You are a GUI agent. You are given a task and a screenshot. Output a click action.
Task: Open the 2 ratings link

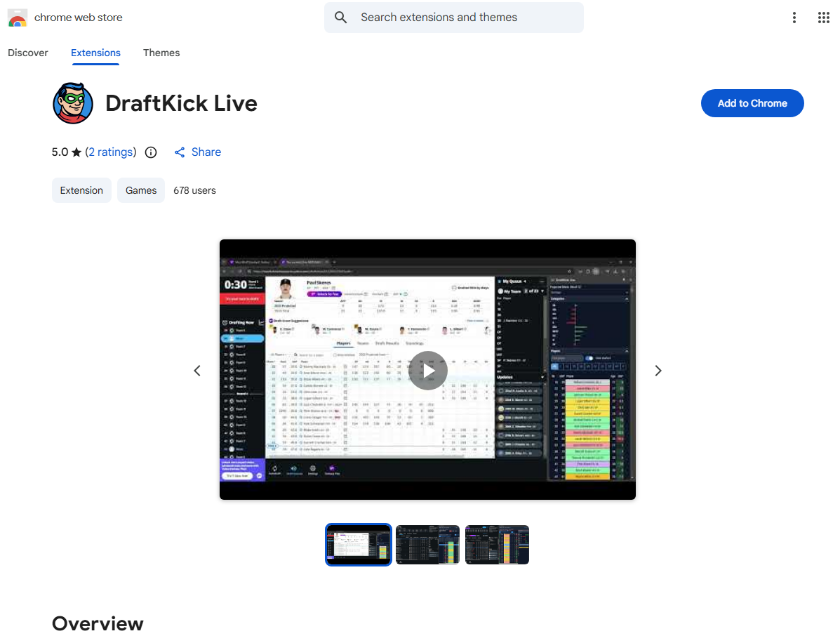point(111,152)
